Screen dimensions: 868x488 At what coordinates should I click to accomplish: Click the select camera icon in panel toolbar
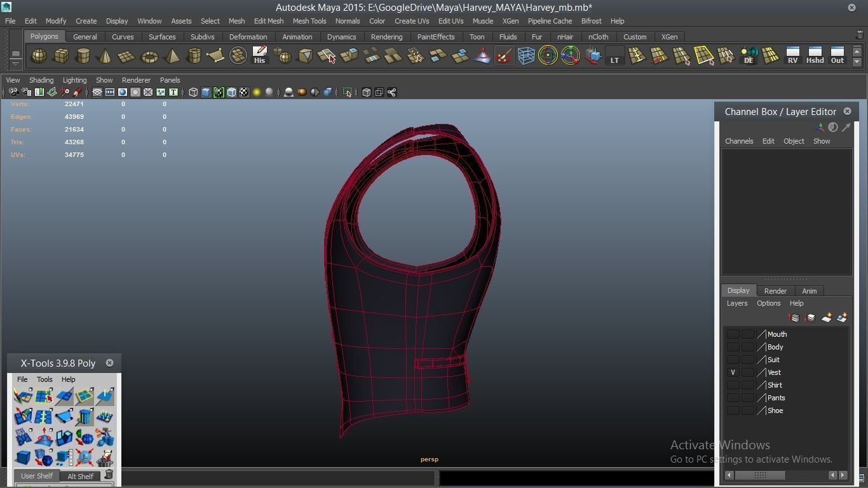(x=13, y=92)
